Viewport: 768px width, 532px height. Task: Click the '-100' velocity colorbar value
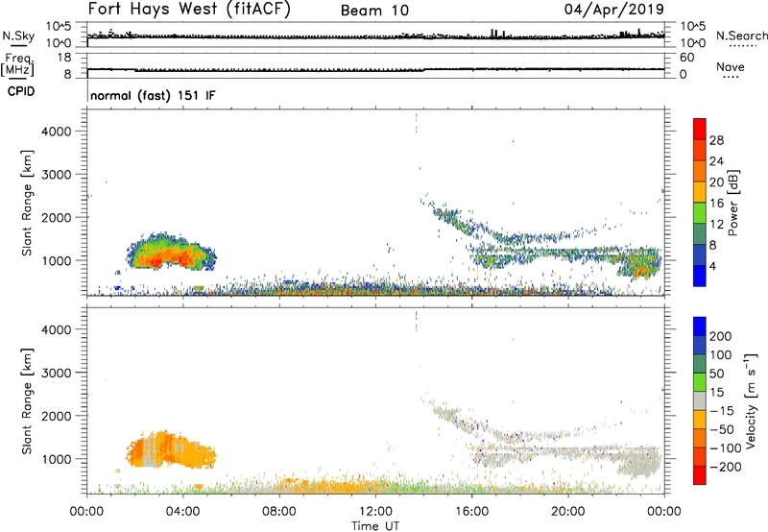(x=726, y=448)
